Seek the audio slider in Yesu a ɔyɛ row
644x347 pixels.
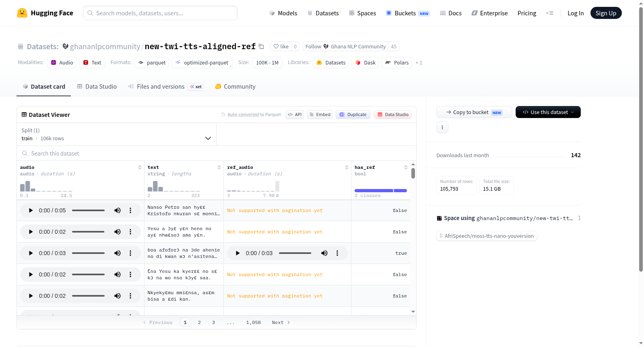point(88,232)
